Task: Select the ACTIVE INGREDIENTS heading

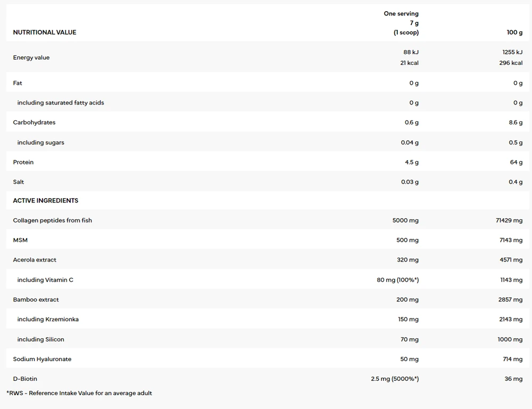Action: coord(45,200)
